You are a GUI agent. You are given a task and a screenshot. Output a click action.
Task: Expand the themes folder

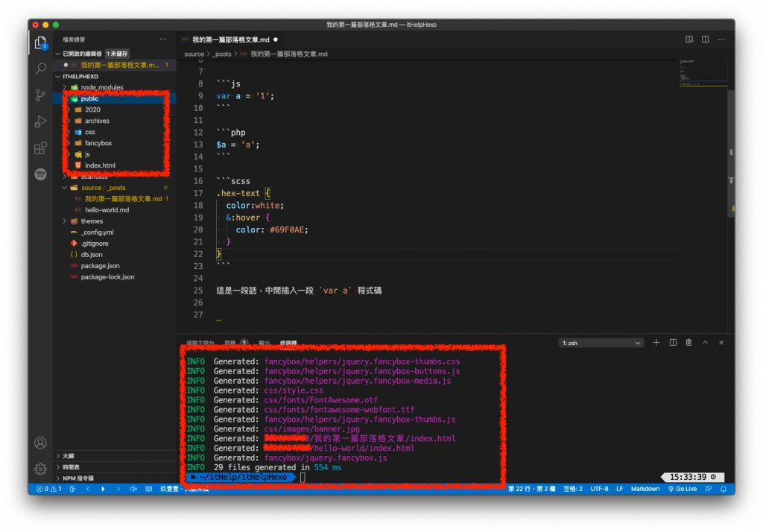pyautogui.click(x=64, y=221)
